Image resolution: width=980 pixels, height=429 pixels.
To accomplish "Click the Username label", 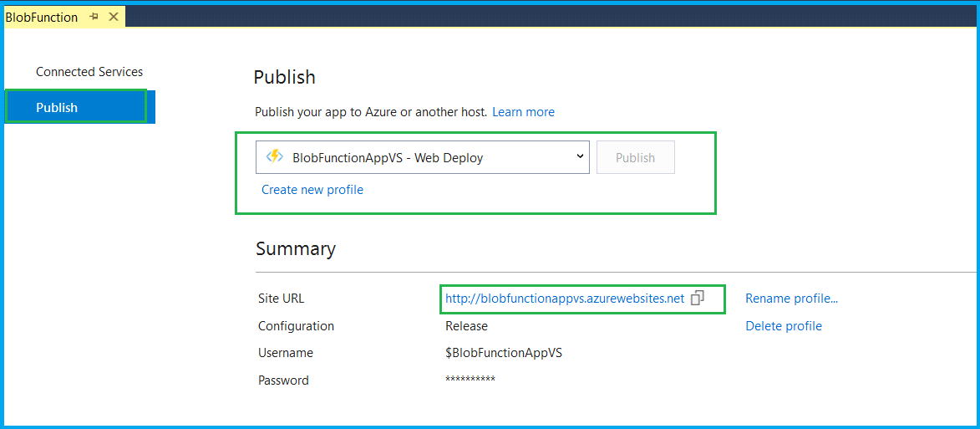I will pyautogui.click(x=286, y=353).
